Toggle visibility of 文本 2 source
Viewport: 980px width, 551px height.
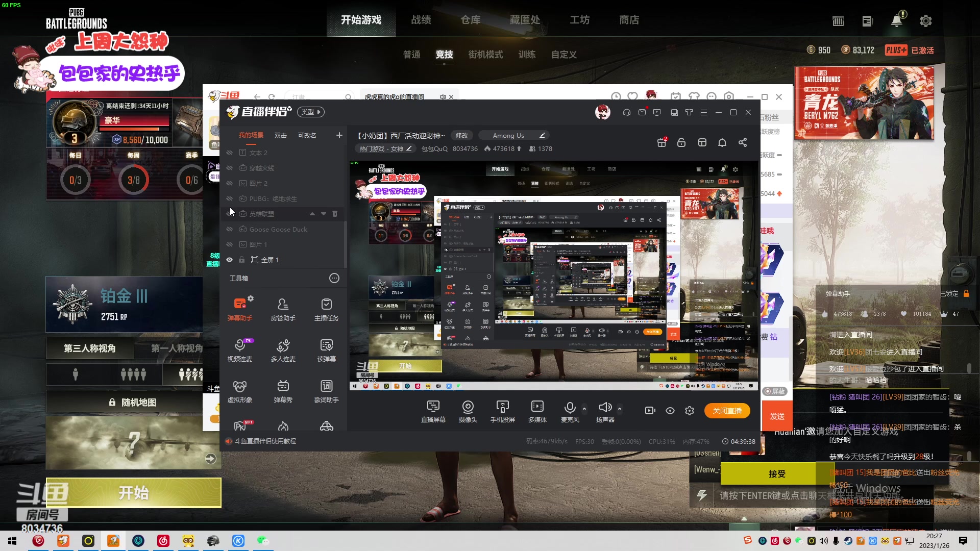[230, 153]
